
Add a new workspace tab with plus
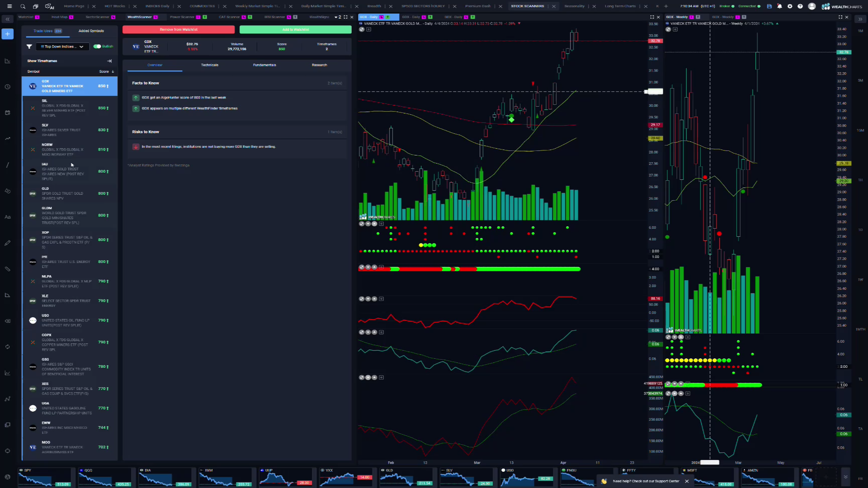666,6
